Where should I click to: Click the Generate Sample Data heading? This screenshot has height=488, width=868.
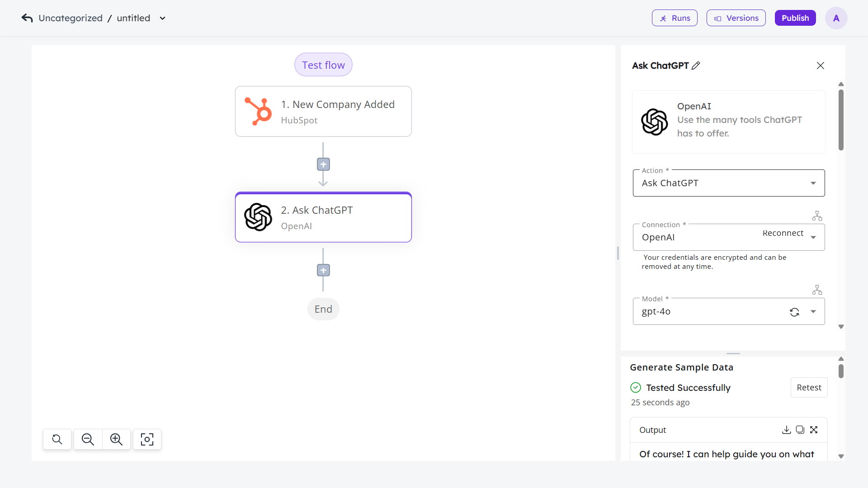click(682, 367)
